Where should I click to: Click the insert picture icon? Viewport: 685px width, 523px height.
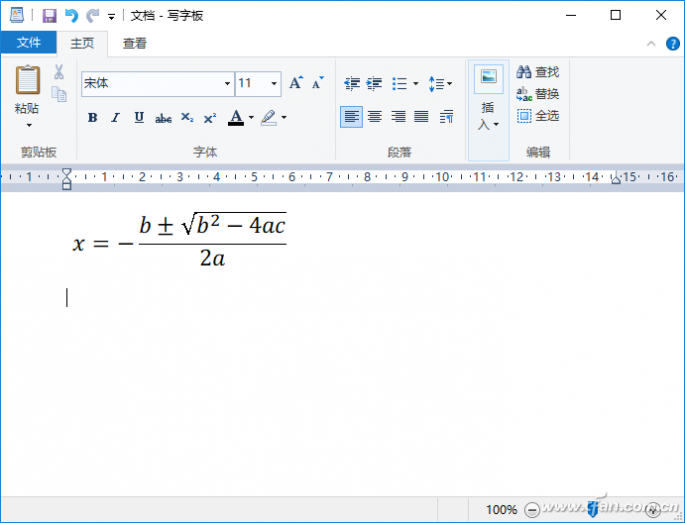488,78
